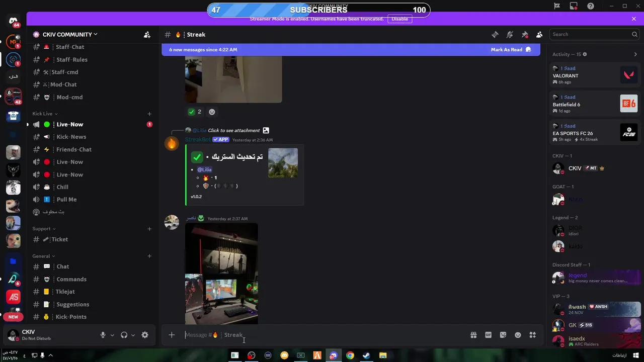Click the create invite icon beside CKIV COMMUNITY
The image size is (644, 362).
coord(147,35)
